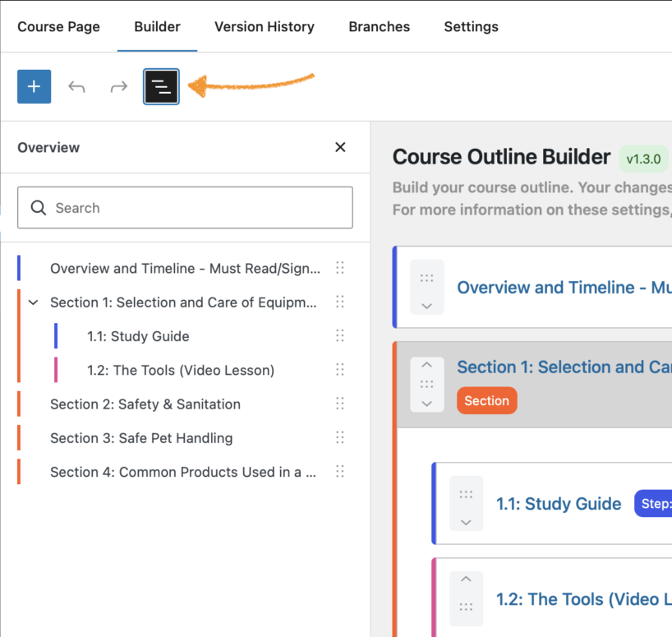
Task: Undo the last change
Action: [x=76, y=86]
